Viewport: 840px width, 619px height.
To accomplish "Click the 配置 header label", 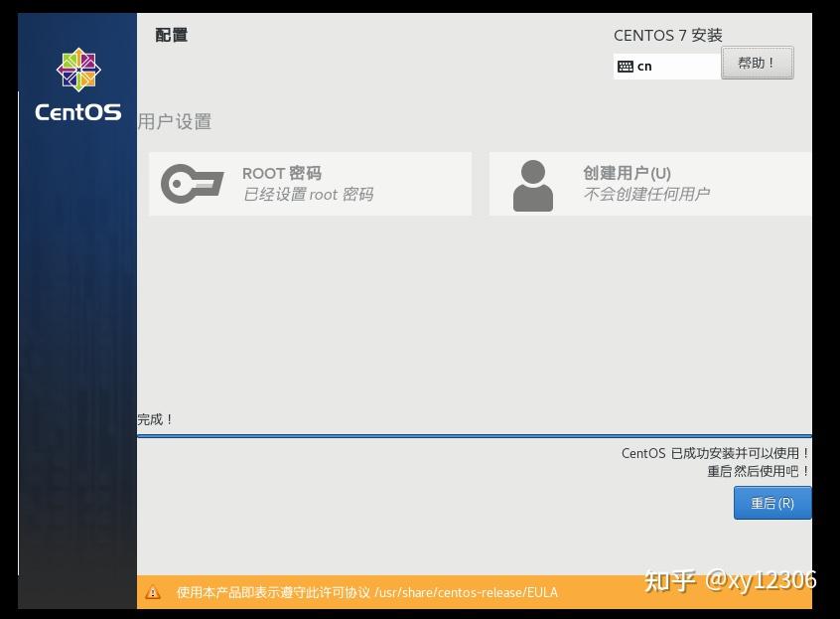I will 173,34.
